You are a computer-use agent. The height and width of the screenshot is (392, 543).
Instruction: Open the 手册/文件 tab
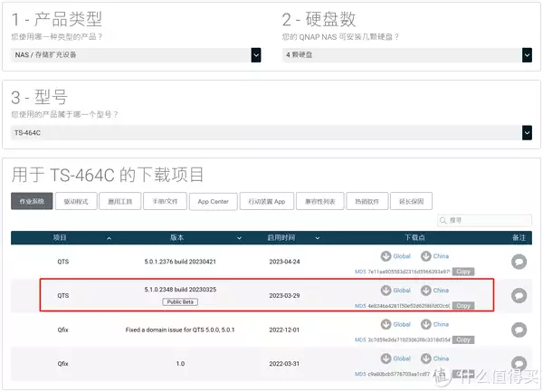(x=165, y=201)
